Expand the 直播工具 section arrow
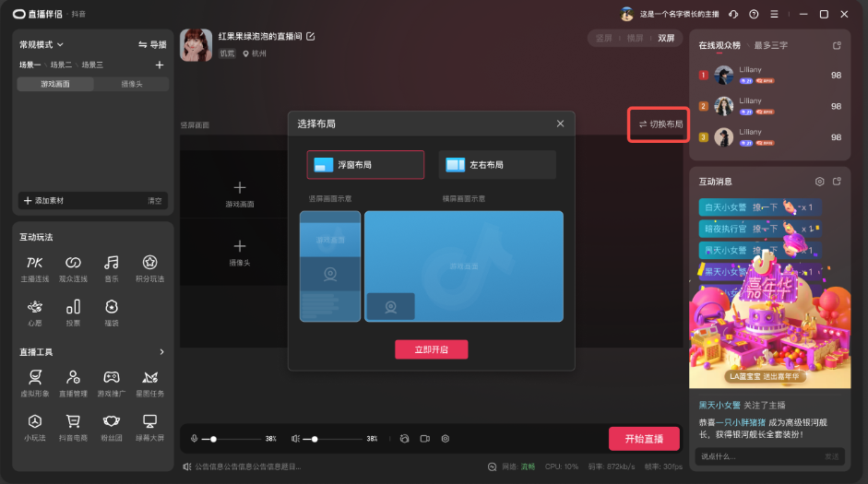This screenshot has height=484, width=868. (x=162, y=352)
